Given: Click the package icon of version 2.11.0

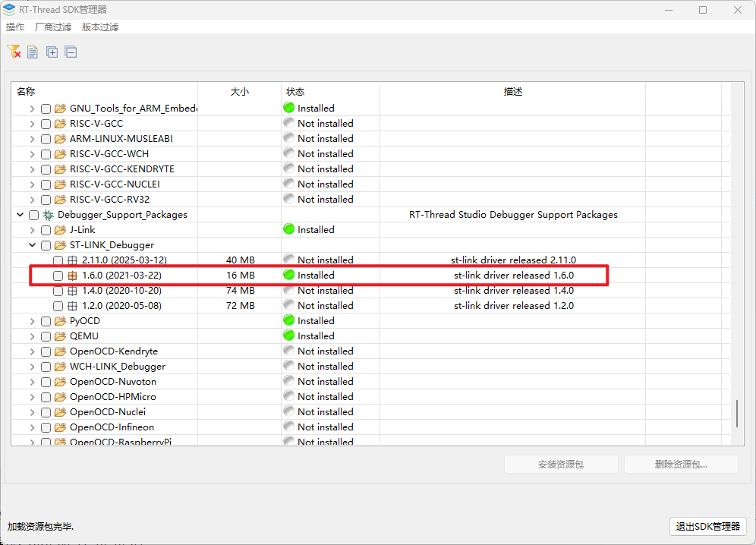Looking at the screenshot, I should 72,260.
